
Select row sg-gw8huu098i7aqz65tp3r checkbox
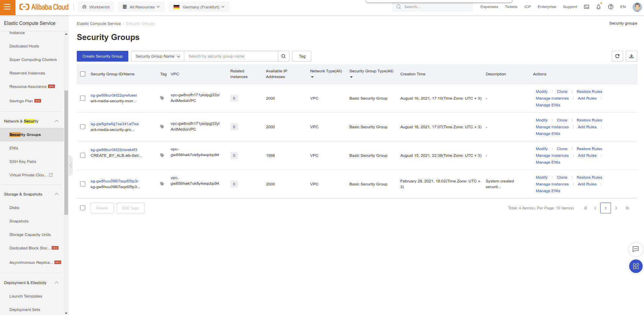click(x=83, y=184)
